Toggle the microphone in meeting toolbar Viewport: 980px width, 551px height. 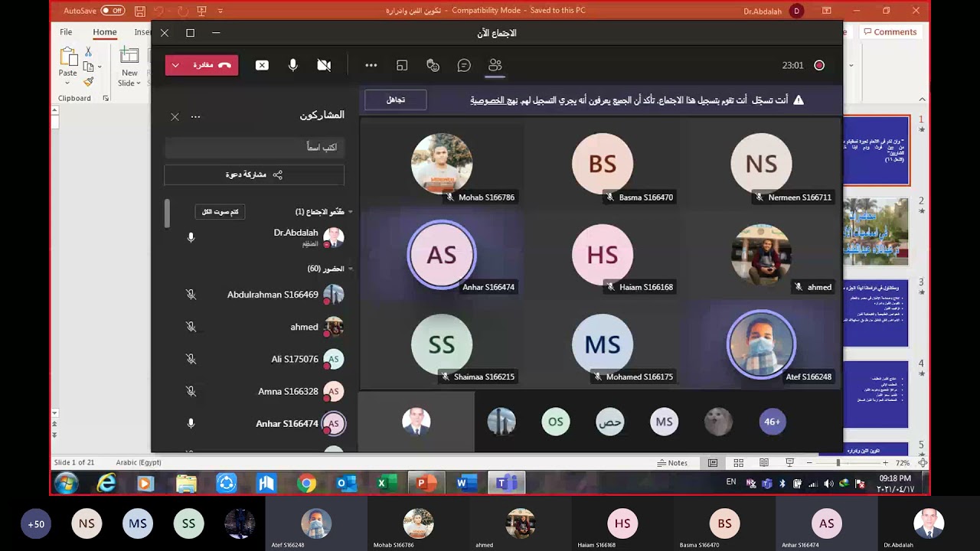click(292, 65)
